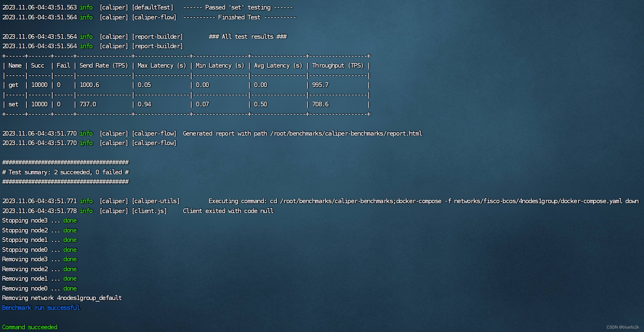
Task: Click the report.html file path
Action: [346, 133]
